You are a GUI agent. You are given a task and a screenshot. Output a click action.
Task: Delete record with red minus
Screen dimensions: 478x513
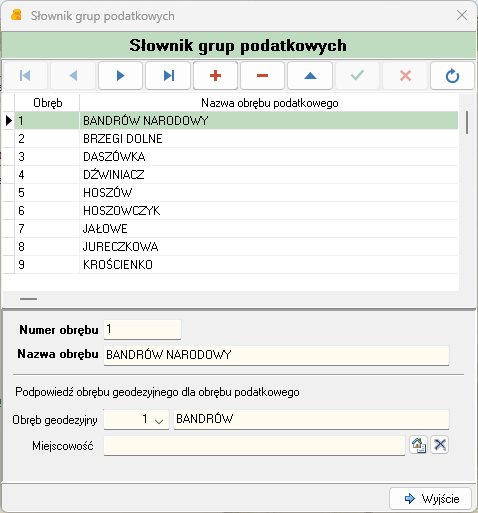(x=263, y=76)
